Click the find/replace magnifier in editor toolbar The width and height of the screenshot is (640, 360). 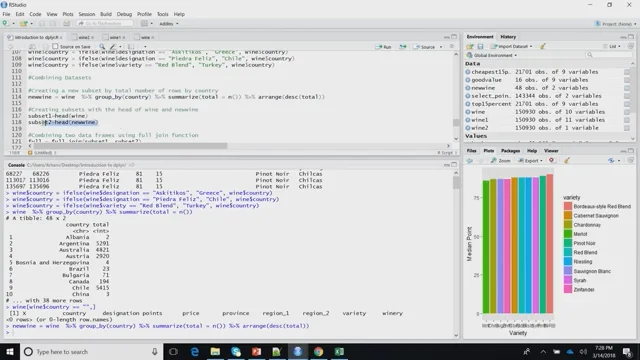coord(102,47)
